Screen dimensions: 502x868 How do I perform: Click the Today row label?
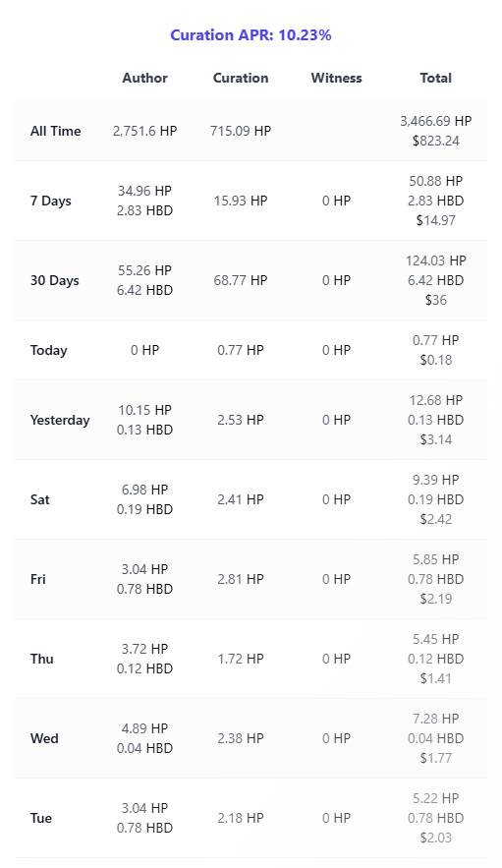coord(49,350)
